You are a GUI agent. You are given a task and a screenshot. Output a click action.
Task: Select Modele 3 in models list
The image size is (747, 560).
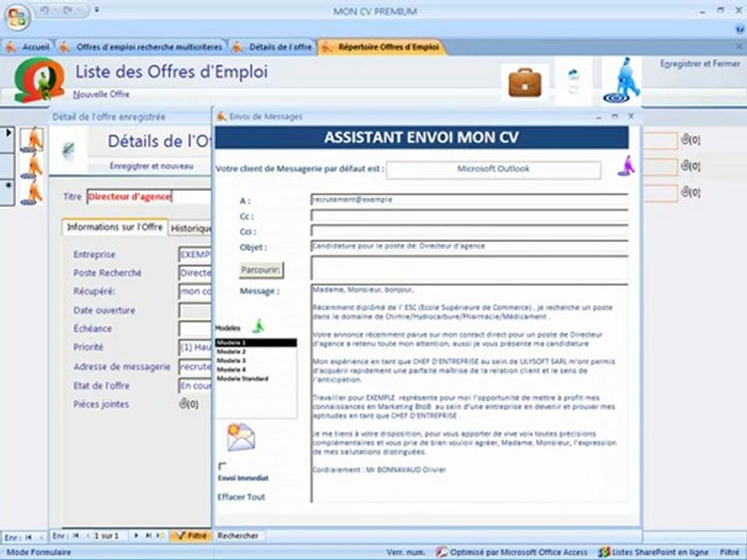(x=256, y=361)
